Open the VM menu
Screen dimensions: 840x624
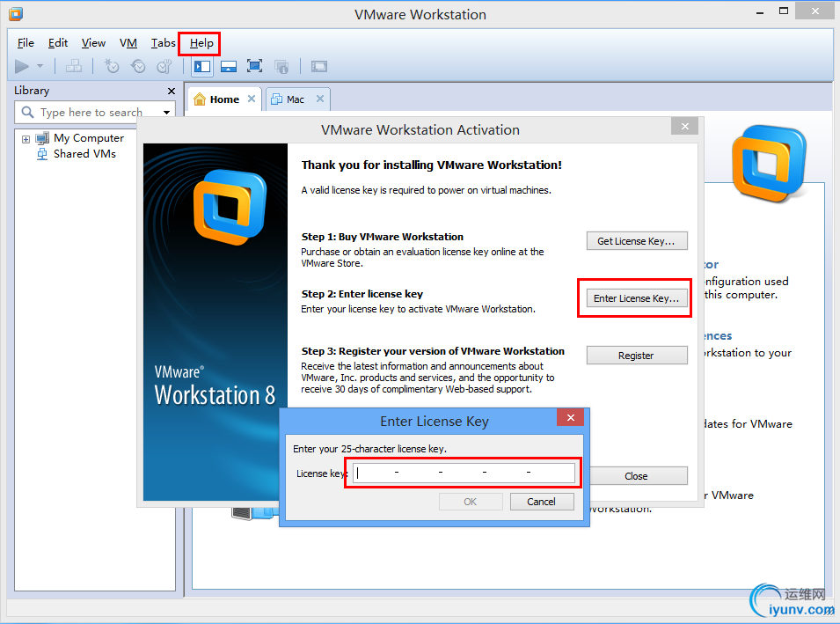(x=128, y=43)
